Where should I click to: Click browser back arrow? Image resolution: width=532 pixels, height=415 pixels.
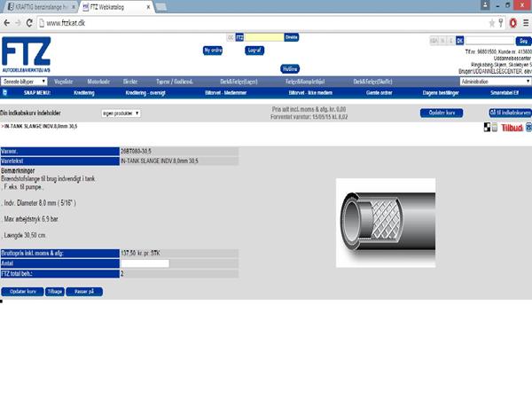pos(7,22)
